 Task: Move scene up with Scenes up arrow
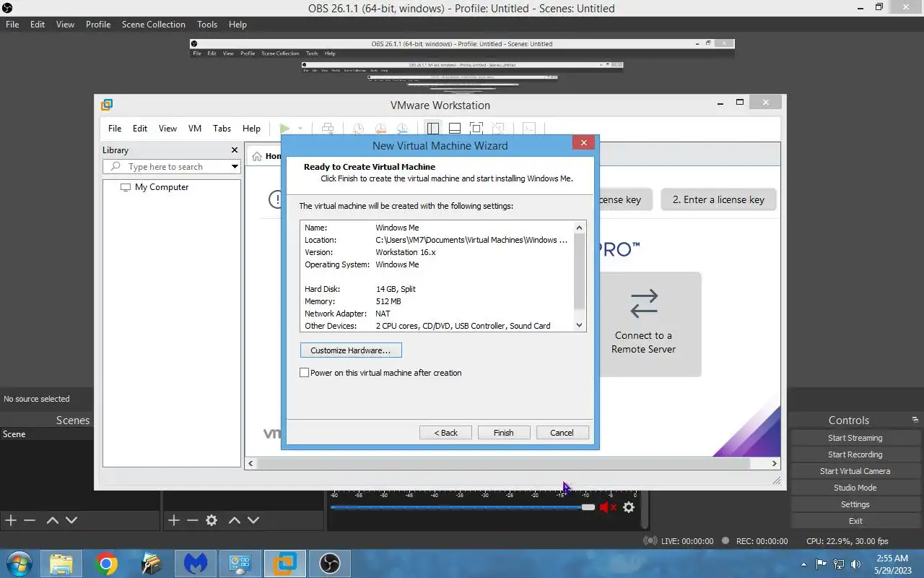coord(53,520)
